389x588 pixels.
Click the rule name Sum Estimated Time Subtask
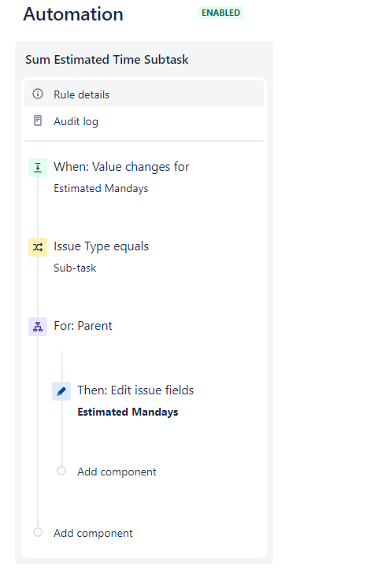107,60
